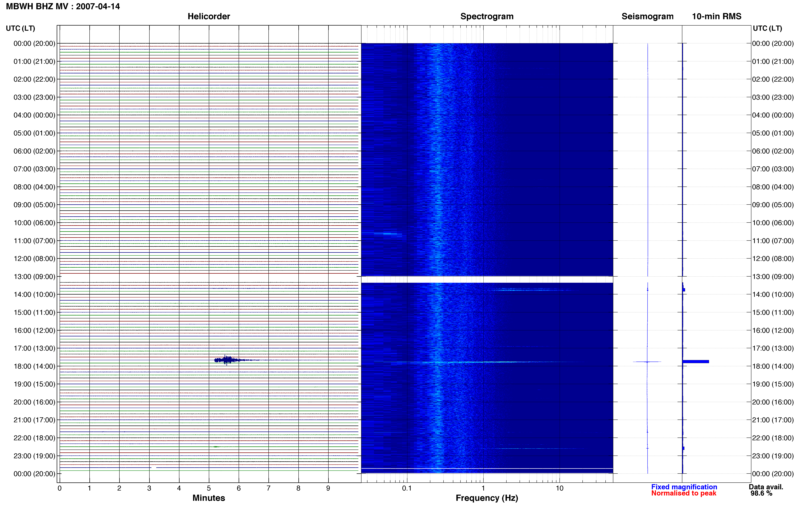This screenshot has width=812, height=508.
Task: Click the left '13:00 (09:00)' time label
Action: coord(34,277)
